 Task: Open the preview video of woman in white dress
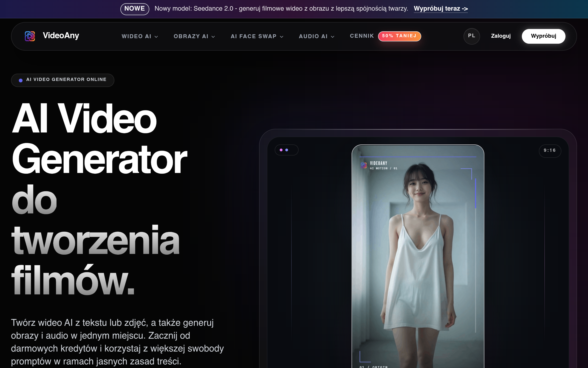tap(418, 256)
